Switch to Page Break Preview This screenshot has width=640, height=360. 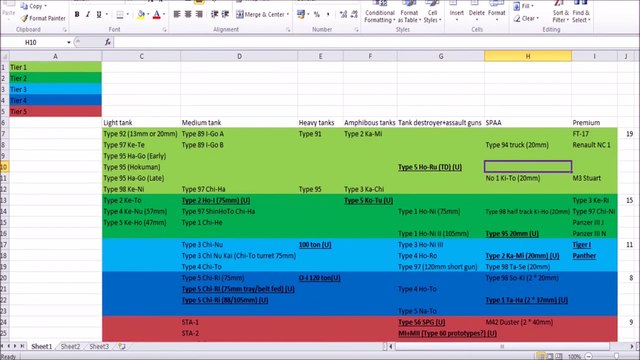coord(559,356)
